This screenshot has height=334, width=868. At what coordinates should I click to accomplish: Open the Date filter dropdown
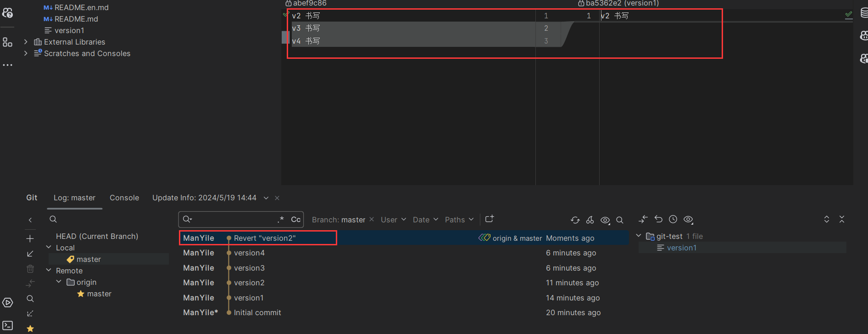coord(425,220)
